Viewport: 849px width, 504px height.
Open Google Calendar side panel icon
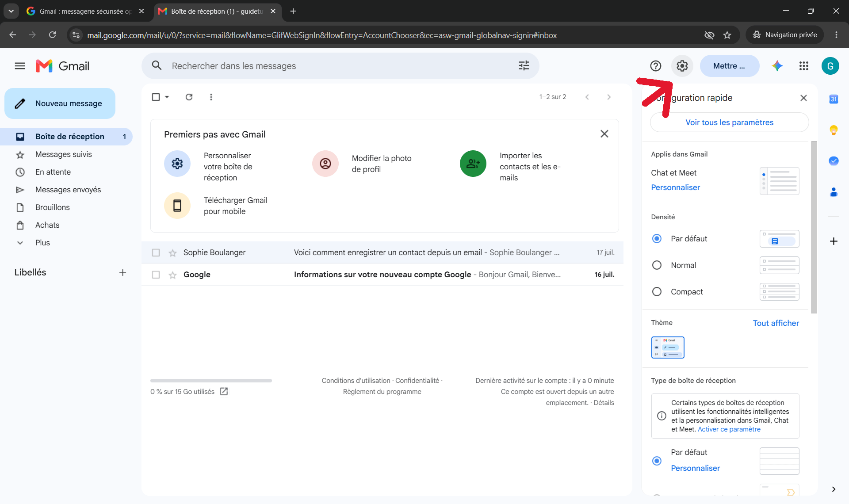click(834, 99)
